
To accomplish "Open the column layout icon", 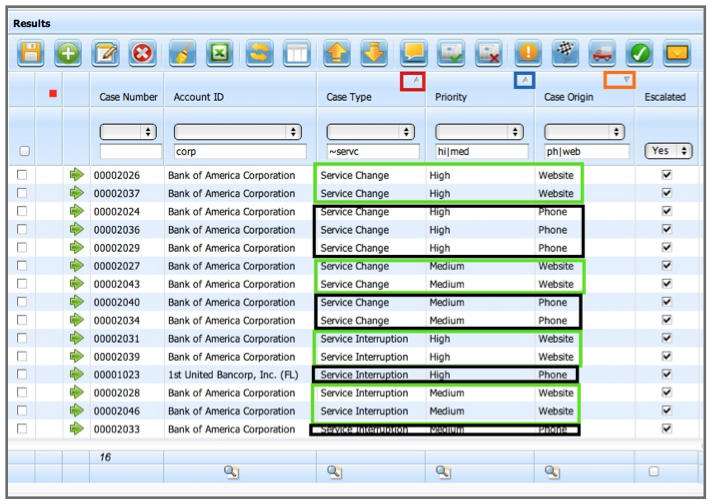I will click(x=296, y=53).
